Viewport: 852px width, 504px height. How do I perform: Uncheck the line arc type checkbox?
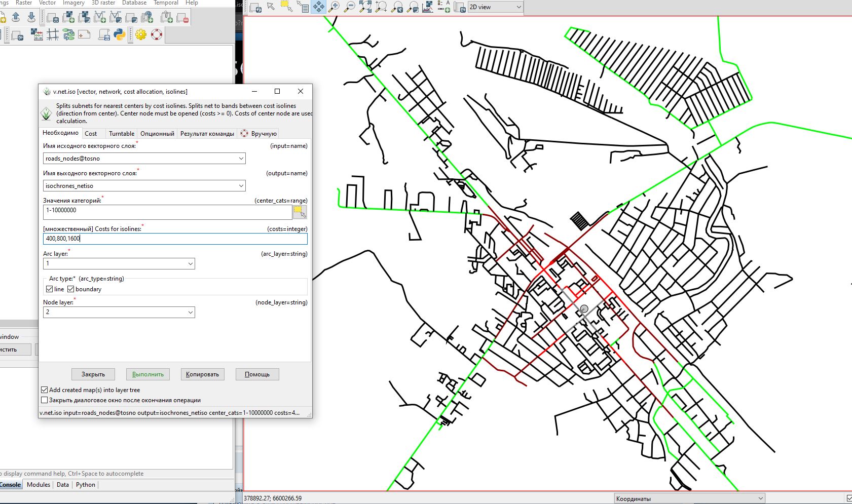pos(50,289)
